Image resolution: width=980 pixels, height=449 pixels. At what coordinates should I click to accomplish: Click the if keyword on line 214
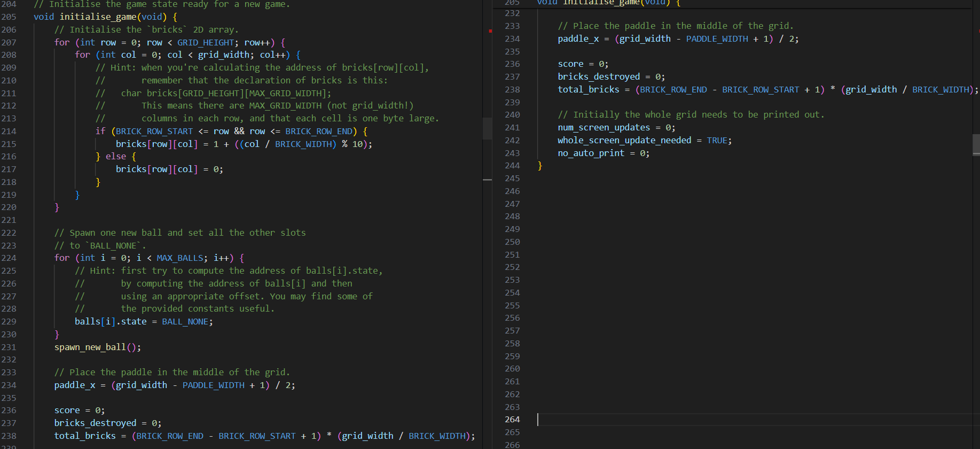[100, 131]
